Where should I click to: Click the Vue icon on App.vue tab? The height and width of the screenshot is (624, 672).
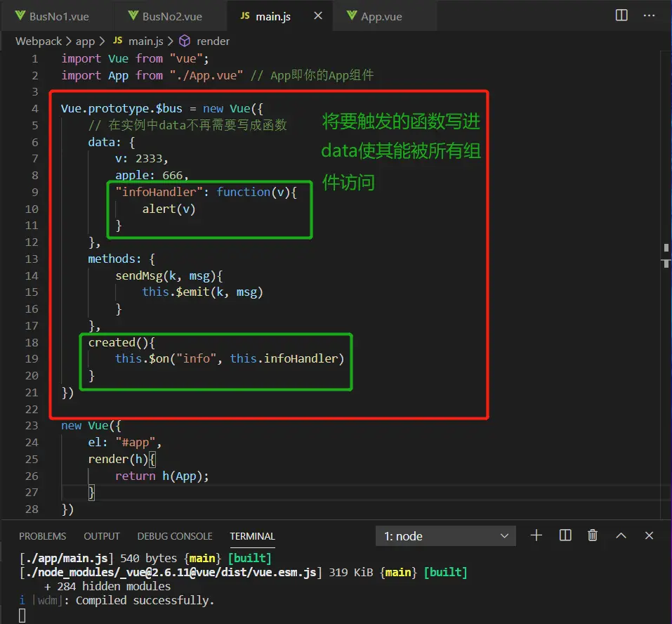coord(352,16)
